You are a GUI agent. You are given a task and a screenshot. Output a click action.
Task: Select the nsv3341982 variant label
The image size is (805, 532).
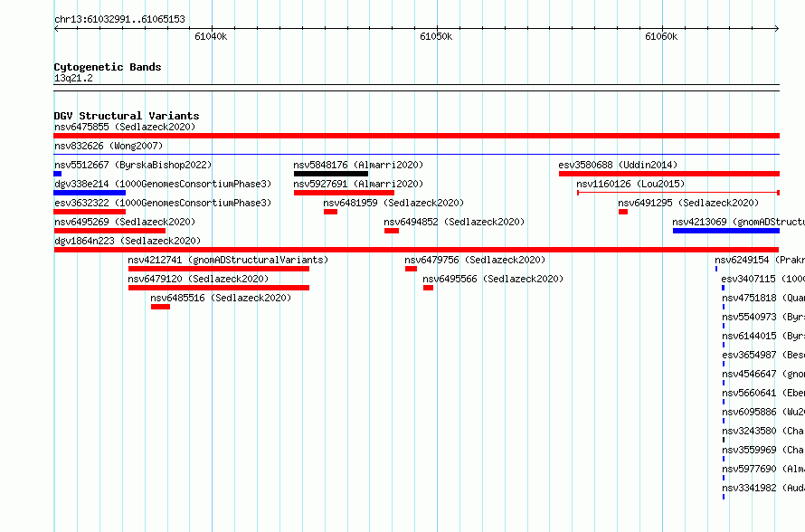[x=763, y=488]
